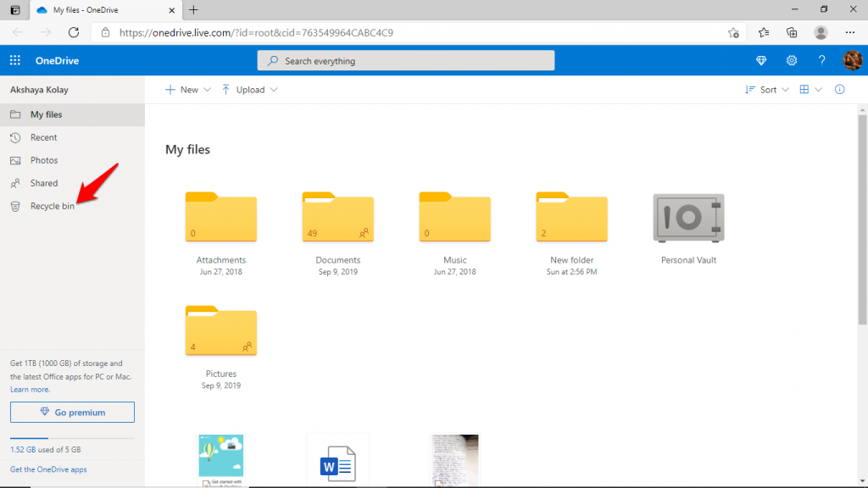Image resolution: width=868 pixels, height=488 pixels.
Task: Click the premium diamond icon
Action: point(761,60)
